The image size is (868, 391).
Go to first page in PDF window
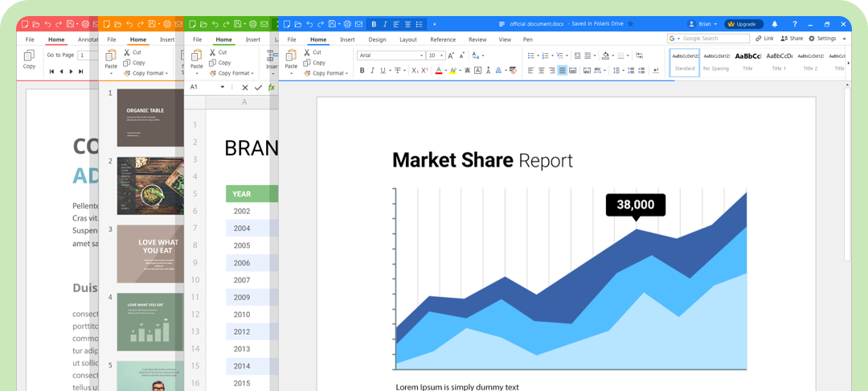pyautogui.click(x=52, y=72)
